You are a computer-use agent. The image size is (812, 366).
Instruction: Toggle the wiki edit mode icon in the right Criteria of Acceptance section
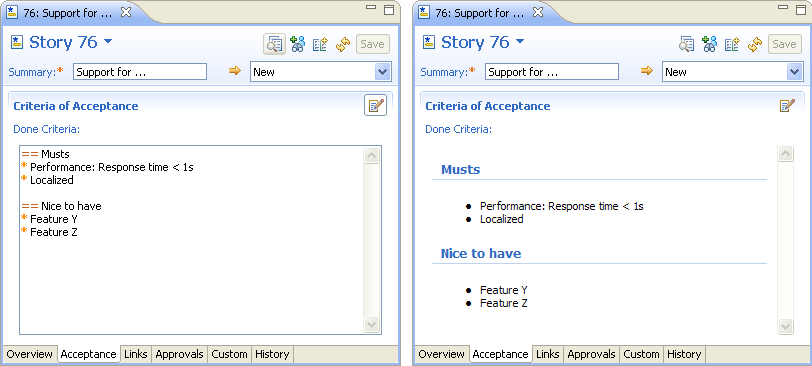(x=787, y=106)
